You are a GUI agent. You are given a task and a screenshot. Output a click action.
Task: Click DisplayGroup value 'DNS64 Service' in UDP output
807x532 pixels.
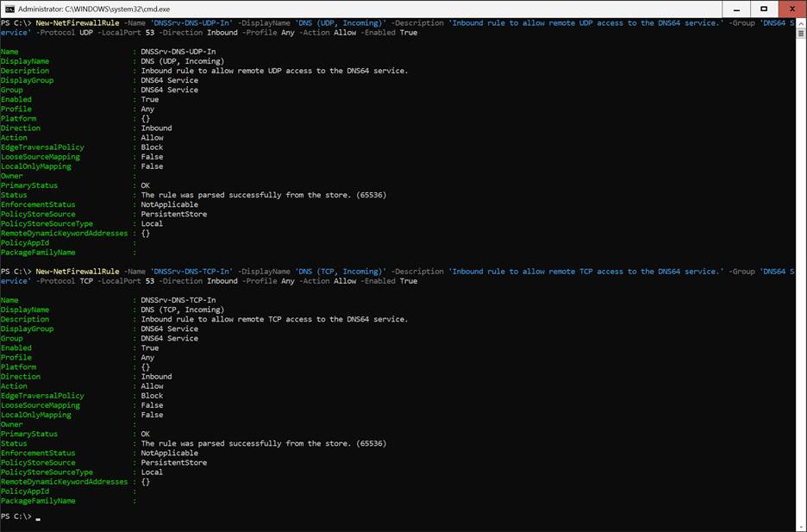pos(169,80)
